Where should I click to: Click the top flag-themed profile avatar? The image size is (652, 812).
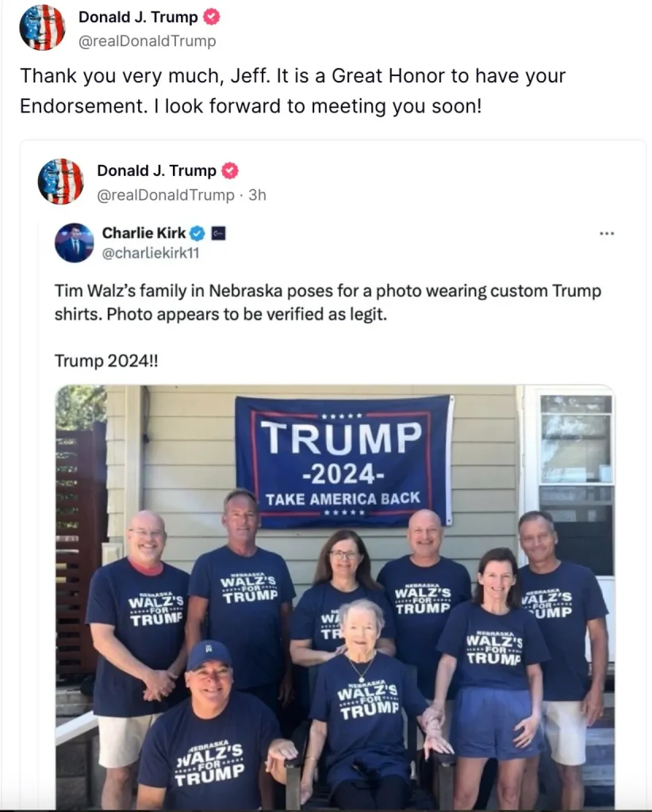click(43, 28)
